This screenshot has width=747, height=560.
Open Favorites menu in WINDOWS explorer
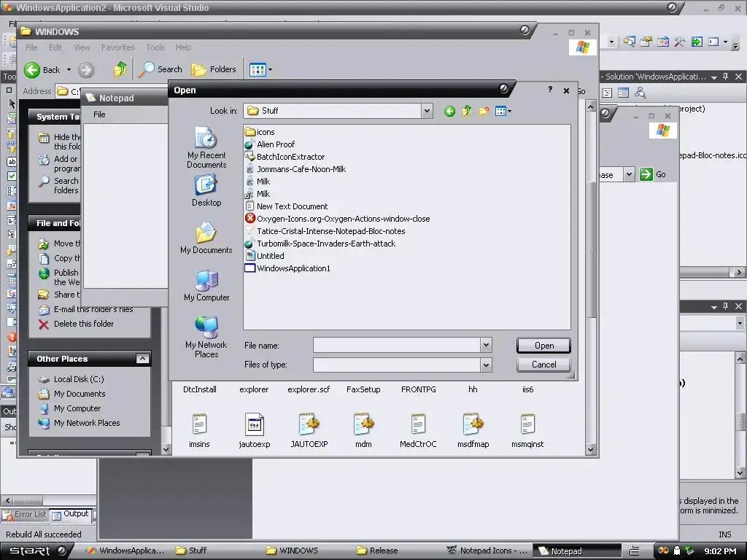(x=117, y=47)
